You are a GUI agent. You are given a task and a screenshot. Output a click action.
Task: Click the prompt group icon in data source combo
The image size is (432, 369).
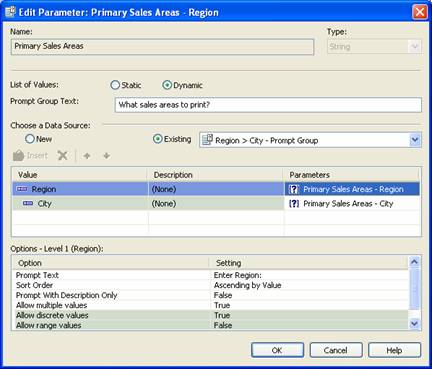207,140
